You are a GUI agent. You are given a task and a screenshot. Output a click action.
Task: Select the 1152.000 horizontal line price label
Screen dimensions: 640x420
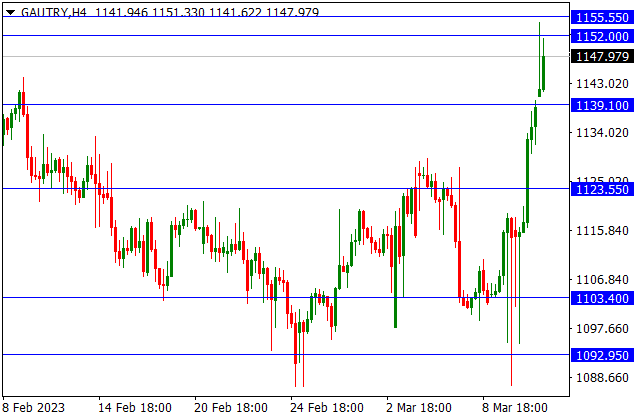[602, 37]
